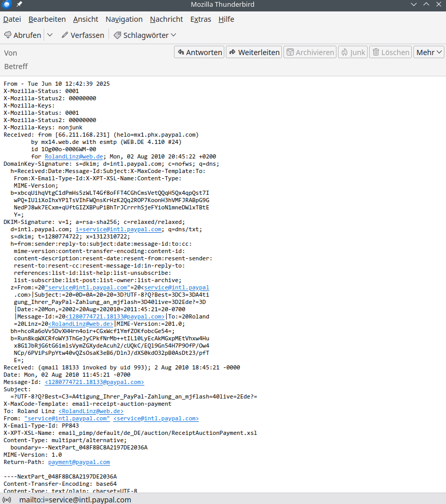Click RolandLinz@web.de link in the To: line
Image resolution: width=446 pixels, height=504 pixels.
[x=91, y=411]
